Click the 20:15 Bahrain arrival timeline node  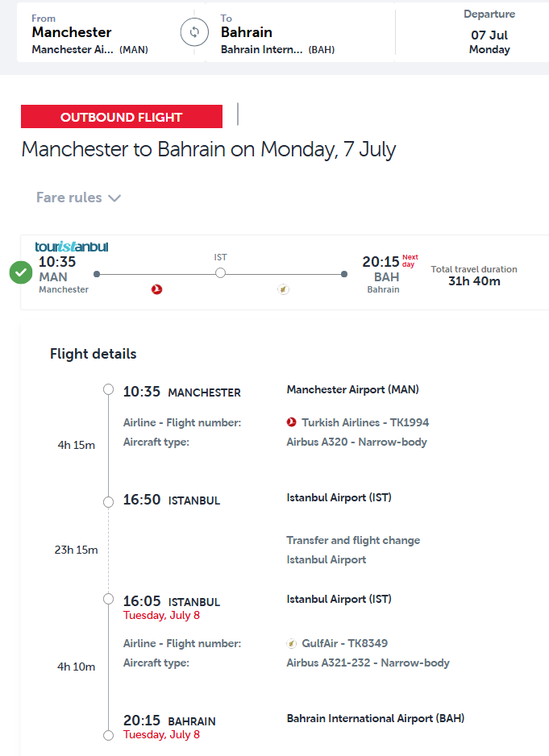(109, 735)
